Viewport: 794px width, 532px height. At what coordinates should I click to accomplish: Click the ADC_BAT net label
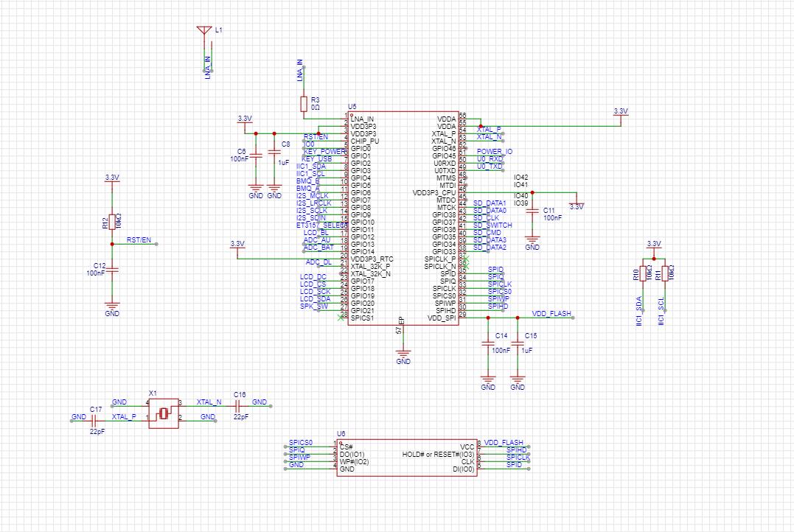[x=319, y=248]
